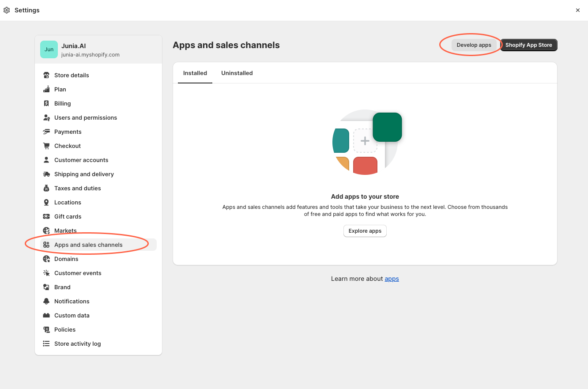The image size is (588, 389).
Task: Select the Installed tab
Action: point(195,73)
